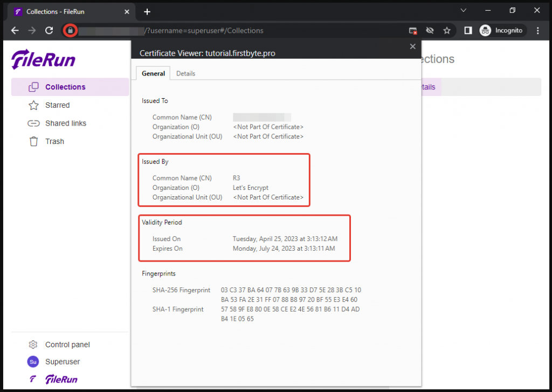Open Collections in the sidebar
Viewport: 552px width, 392px height.
click(65, 87)
